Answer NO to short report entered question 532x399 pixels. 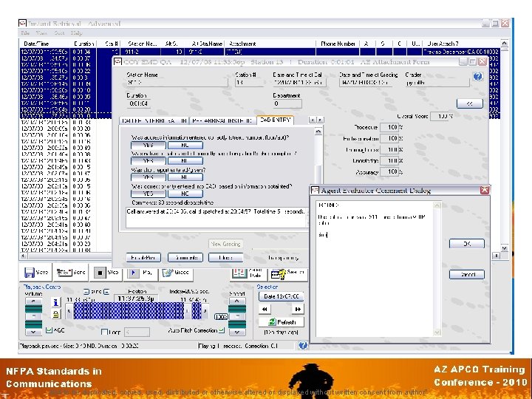(x=185, y=177)
